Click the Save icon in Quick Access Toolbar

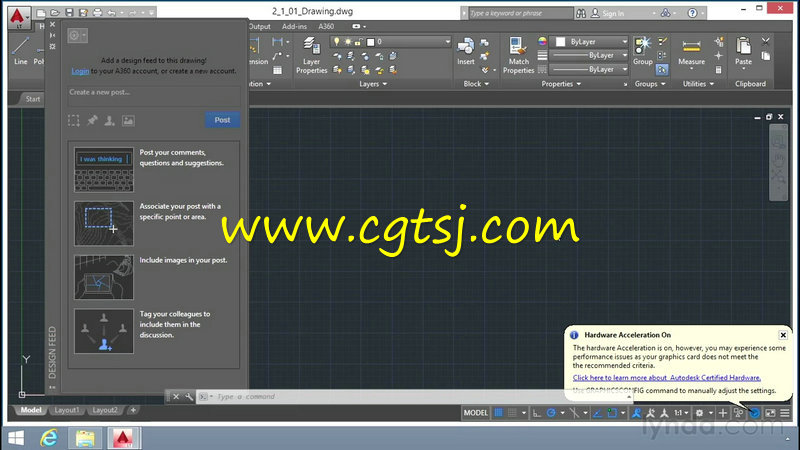tap(69, 12)
